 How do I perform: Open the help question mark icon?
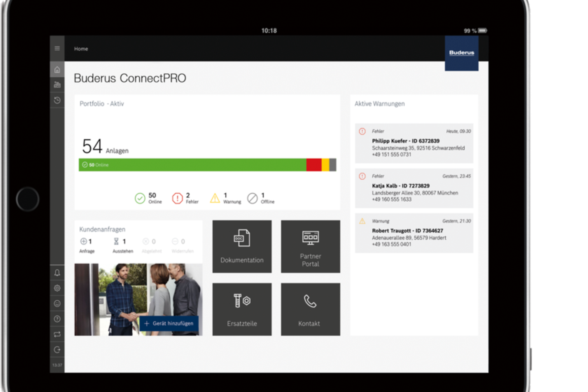(x=57, y=319)
